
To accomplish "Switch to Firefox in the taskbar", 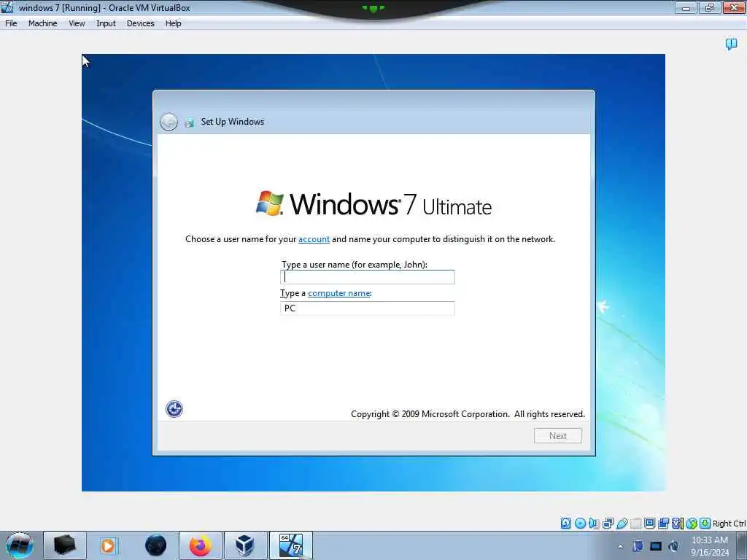I will pos(201,545).
